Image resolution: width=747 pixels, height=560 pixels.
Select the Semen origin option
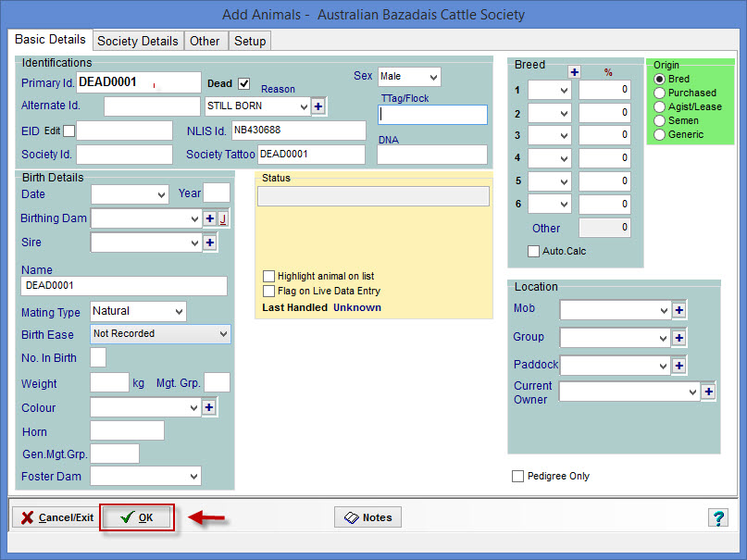[659, 120]
